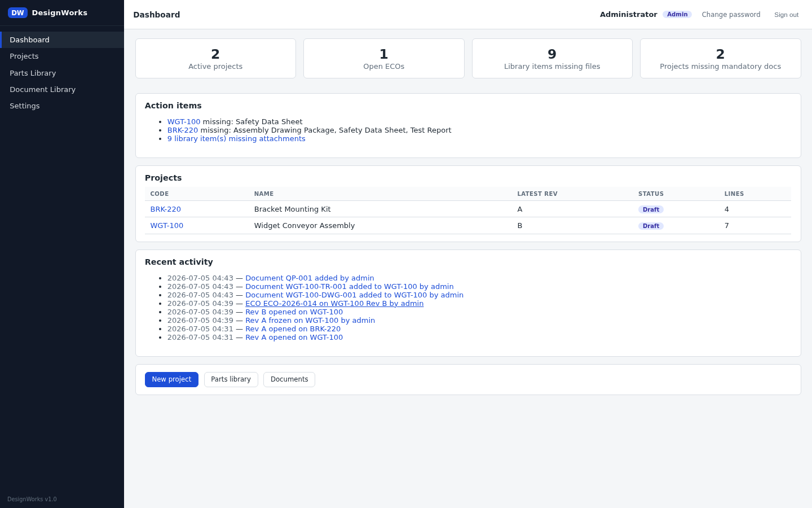Open Rev B opened on WGT-100 entry
This screenshot has height=508, width=812.
(294, 312)
